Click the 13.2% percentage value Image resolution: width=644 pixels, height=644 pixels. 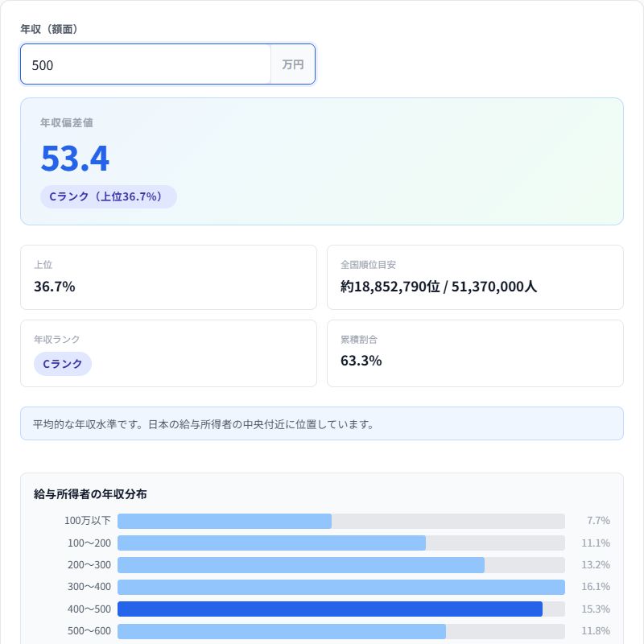coord(596,565)
